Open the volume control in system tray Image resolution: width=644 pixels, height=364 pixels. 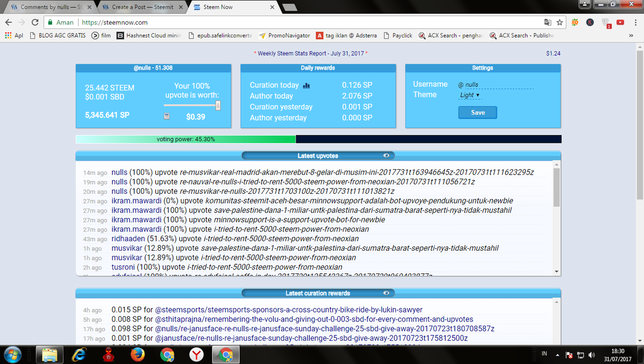click(592, 354)
